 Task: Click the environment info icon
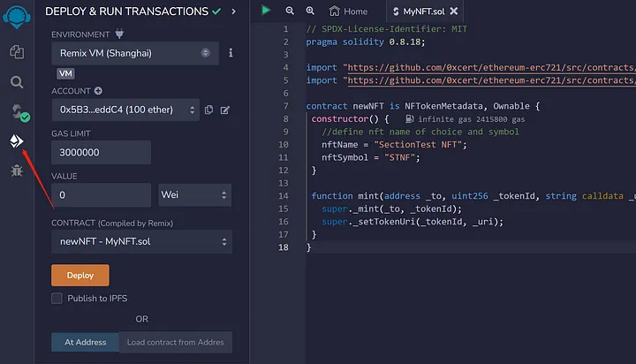(231, 53)
